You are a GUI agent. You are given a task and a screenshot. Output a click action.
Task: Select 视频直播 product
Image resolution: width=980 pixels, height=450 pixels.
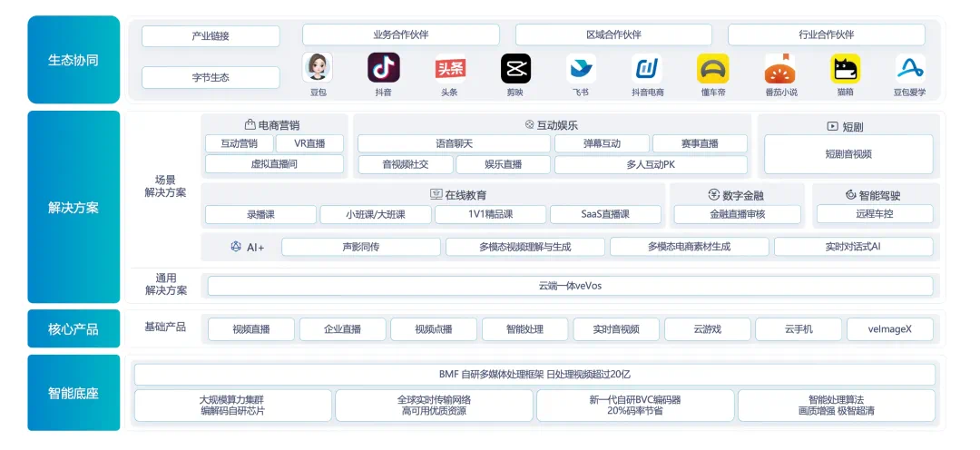click(x=251, y=328)
